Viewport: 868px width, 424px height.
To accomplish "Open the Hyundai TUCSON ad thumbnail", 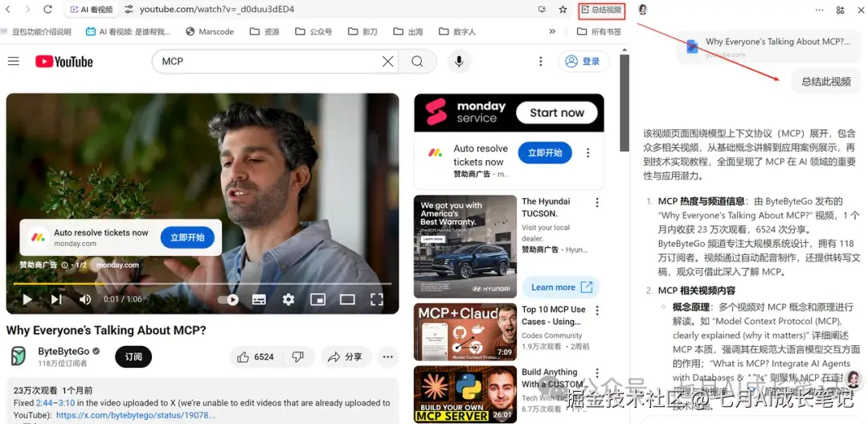I will coord(465,247).
